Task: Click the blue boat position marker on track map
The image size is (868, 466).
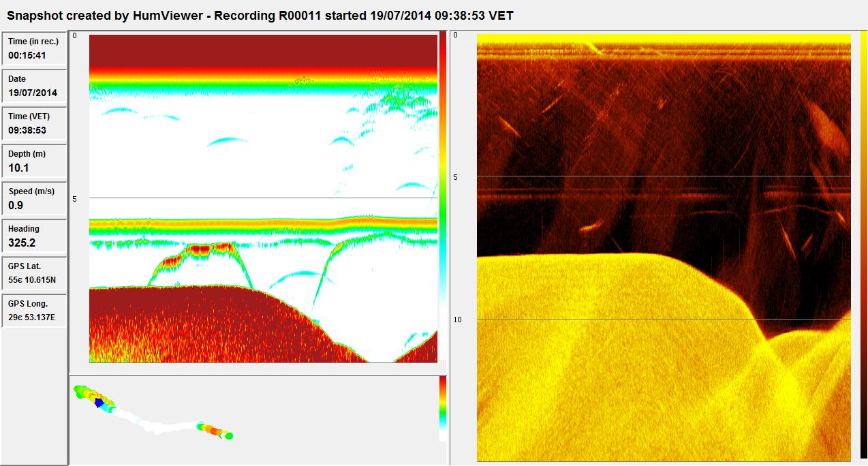Action: click(x=99, y=403)
